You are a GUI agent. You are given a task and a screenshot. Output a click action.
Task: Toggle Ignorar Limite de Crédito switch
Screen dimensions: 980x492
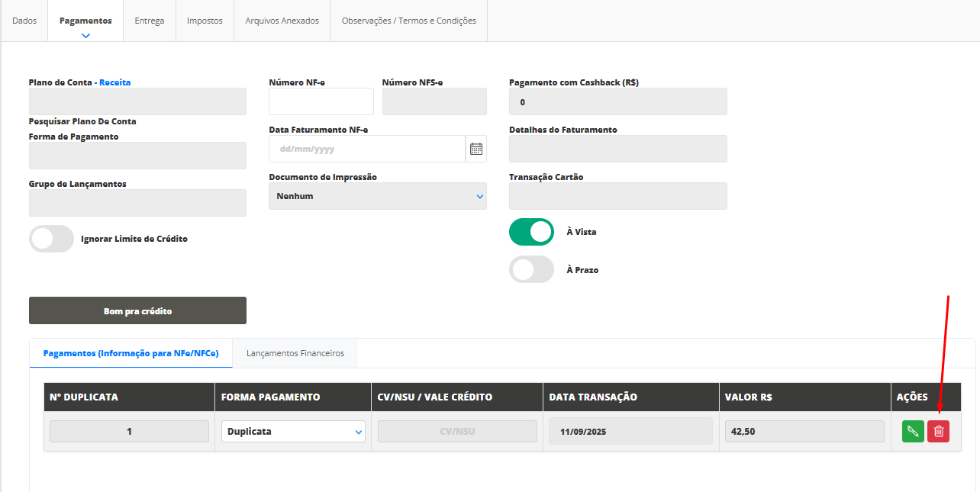point(51,239)
